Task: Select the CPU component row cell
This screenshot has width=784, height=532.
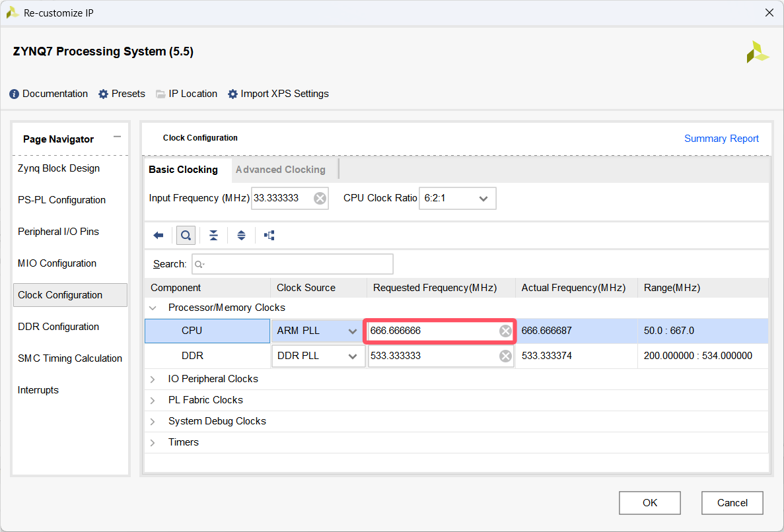Action: click(x=207, y=331)
